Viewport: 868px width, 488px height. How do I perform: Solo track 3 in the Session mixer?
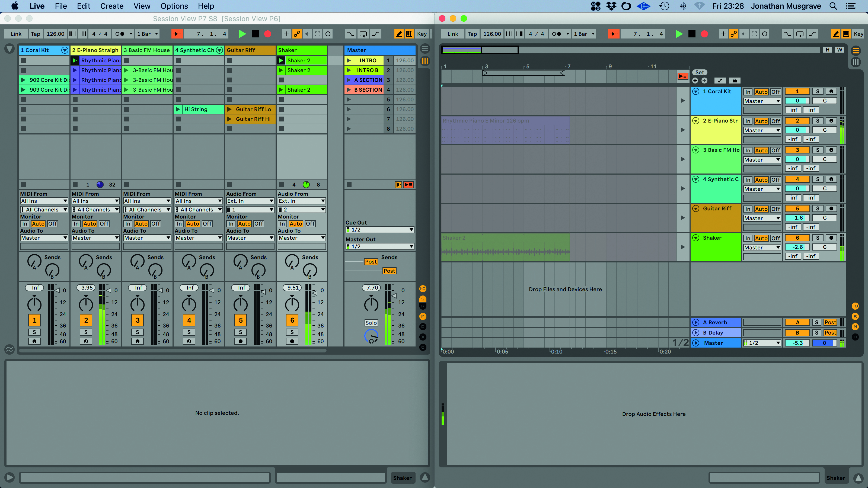(138, 332)
